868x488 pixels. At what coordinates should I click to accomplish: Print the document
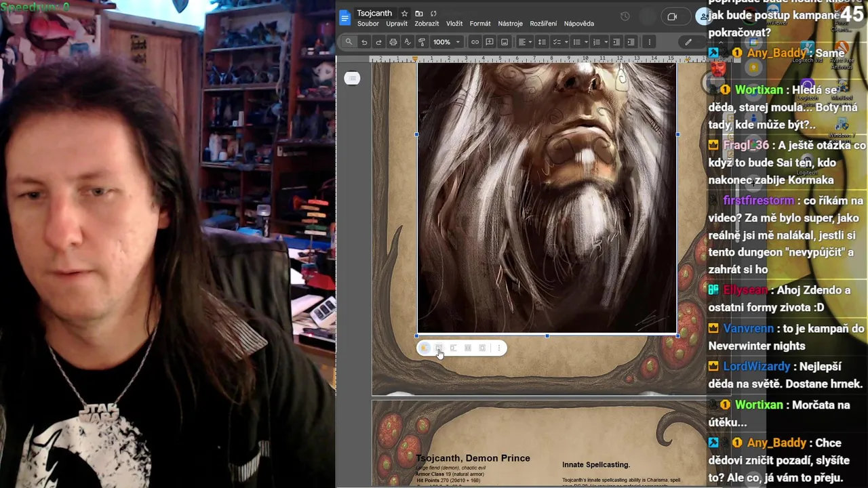[393, 42]
